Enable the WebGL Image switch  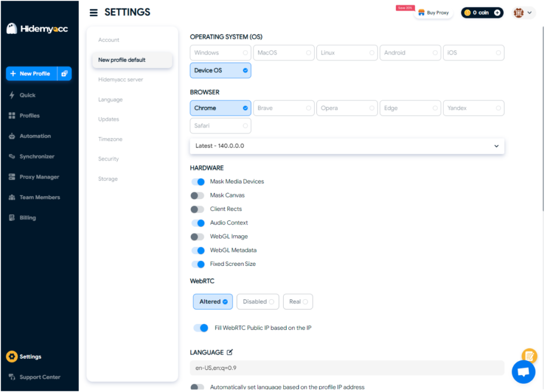coord(198,237)
